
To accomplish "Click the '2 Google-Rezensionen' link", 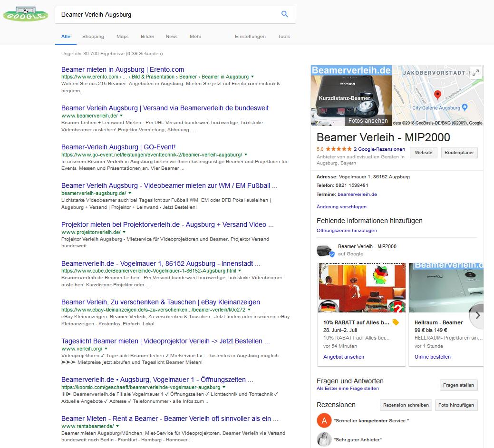I will 379,149.
